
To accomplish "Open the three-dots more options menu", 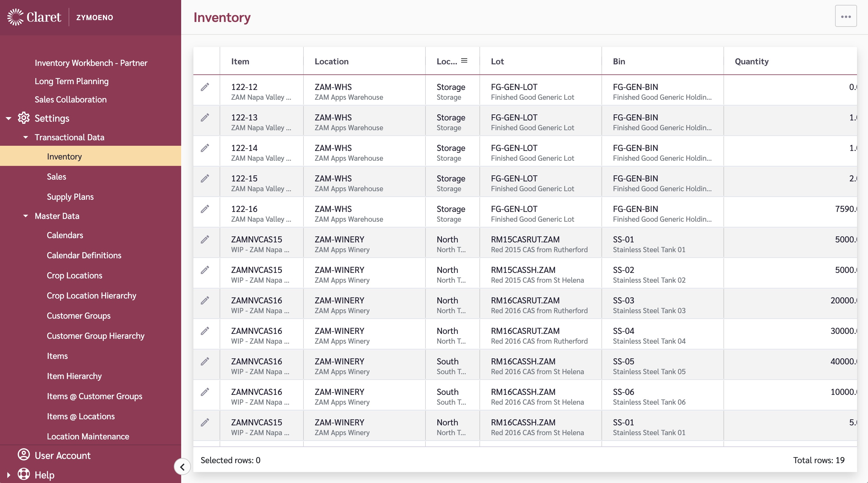I will tap(845, 16).
